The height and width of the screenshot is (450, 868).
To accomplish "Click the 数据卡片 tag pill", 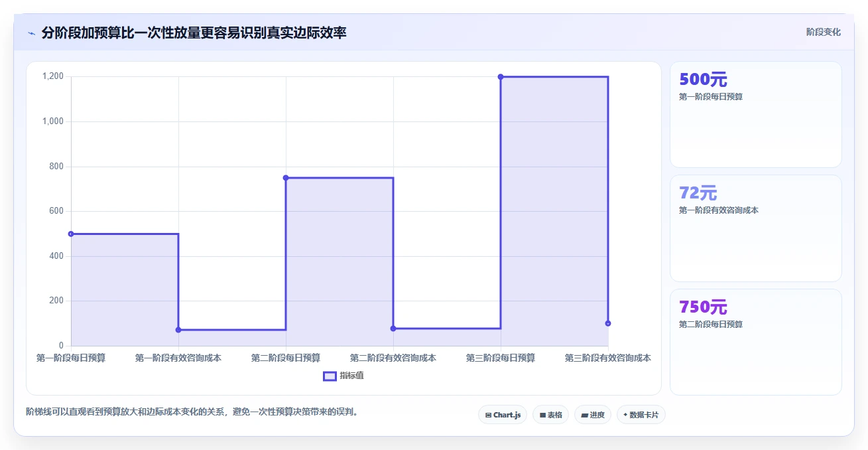I will point(641,415).
